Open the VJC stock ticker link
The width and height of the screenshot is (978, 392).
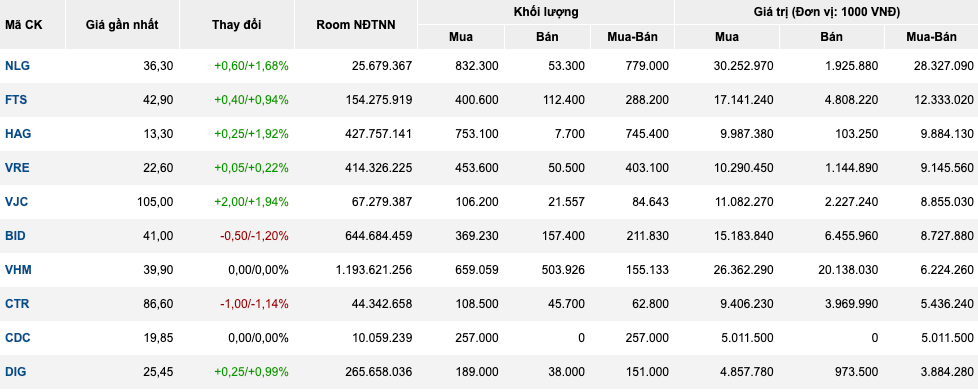(17, 202)
